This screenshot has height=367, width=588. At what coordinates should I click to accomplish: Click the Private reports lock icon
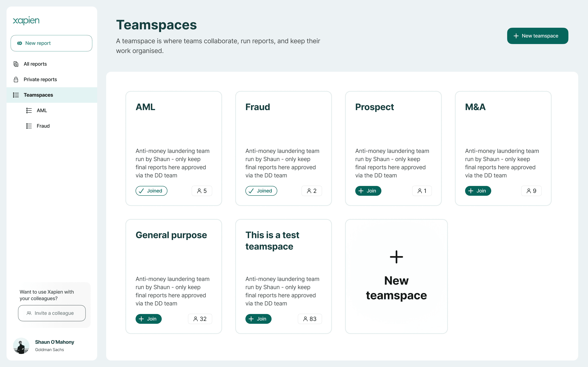pos(16,80)
